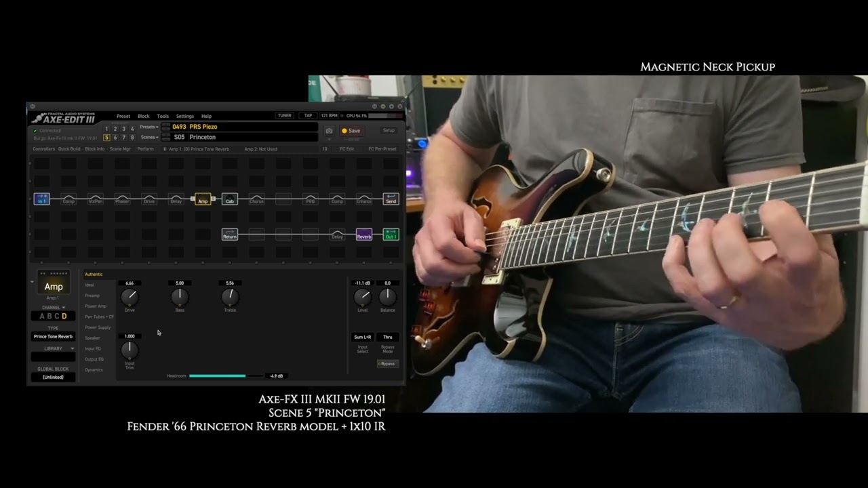Image resolution: width=868 pixels, height=488 pixels.
Task: Switch to amp channel A
Action: pos(42,317)
